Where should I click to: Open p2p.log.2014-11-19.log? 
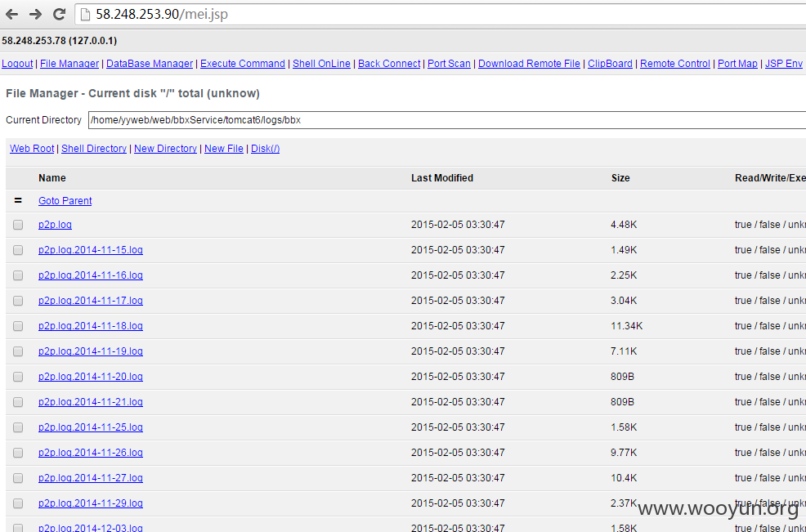tap(91, 351)
